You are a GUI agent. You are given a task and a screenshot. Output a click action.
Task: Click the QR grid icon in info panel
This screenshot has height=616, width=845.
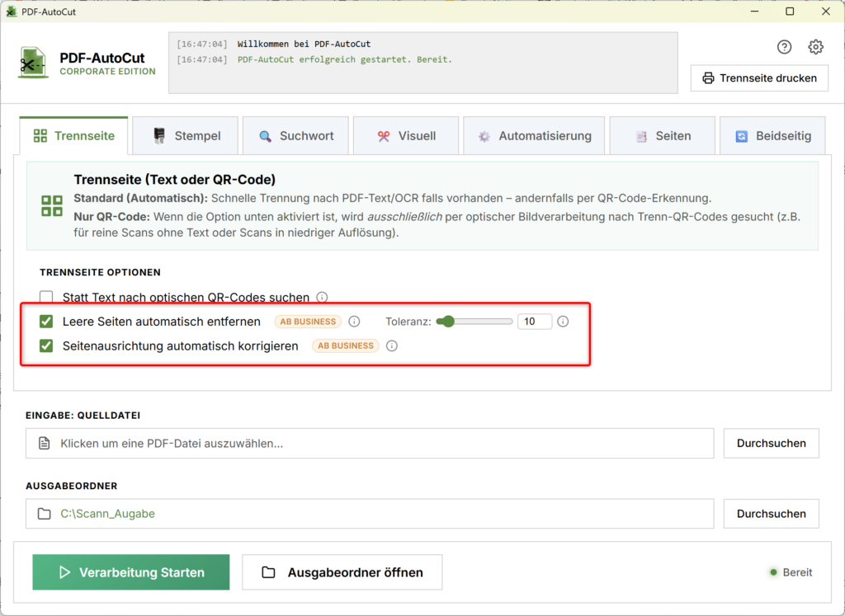pyautogui.click(x=52, y=205)
